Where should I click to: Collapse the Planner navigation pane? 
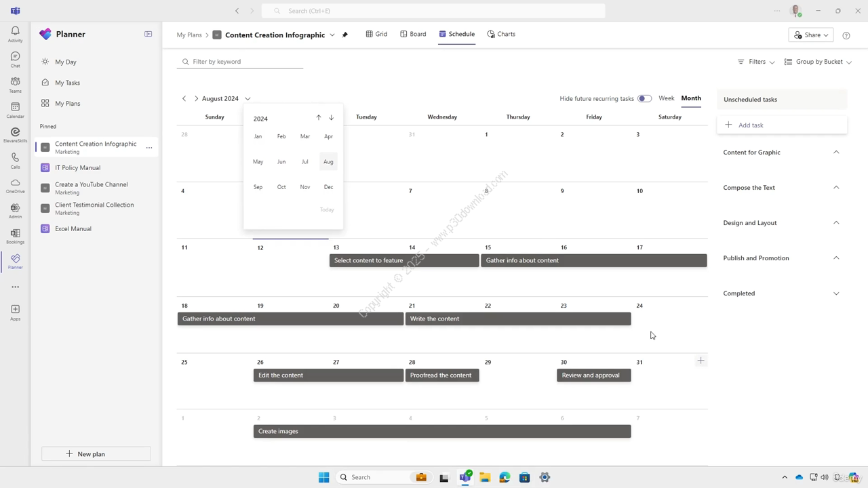[148, 34]
